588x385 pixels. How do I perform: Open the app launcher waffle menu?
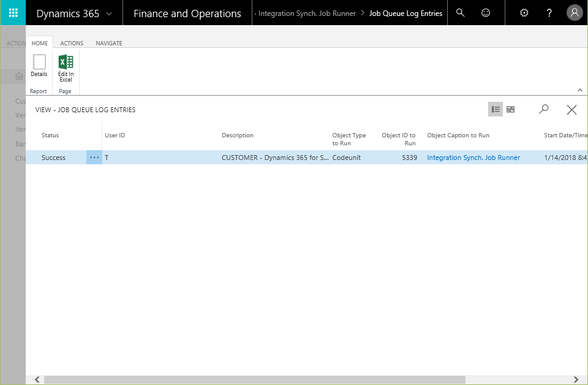(13, 13)
